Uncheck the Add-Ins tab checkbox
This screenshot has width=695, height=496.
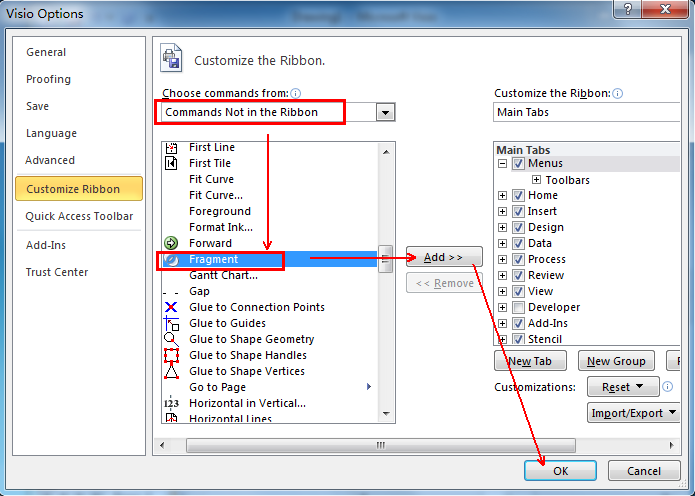(518, 323)
